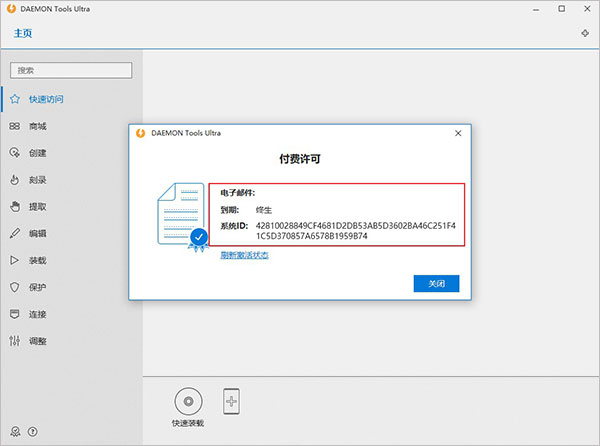Click the pin icon in the top-right header
This screenshot has width=600, height=446.
click(585, 33)
